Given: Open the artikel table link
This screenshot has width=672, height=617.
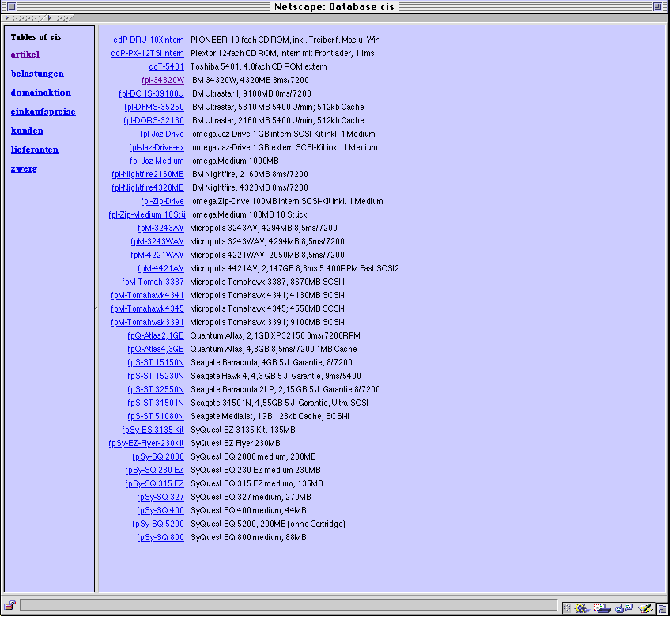Looking at the screenshot, I should (25, 55).
